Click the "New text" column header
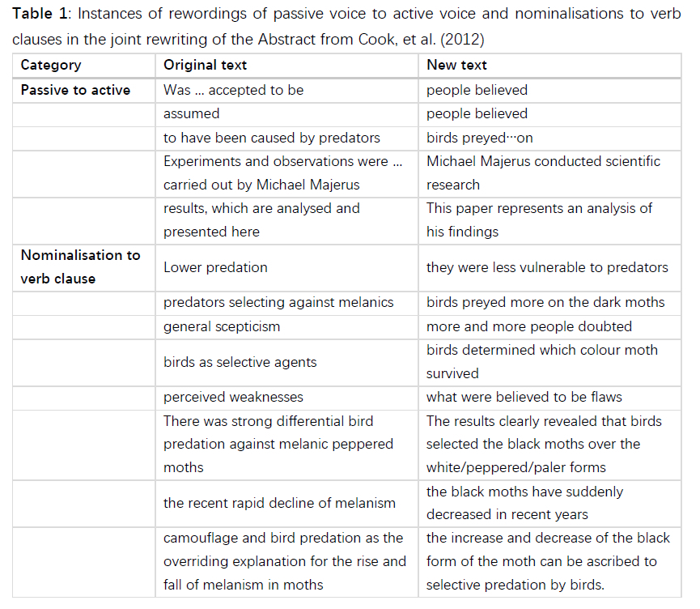Screen dimensions: 700x609 (456, 66)
